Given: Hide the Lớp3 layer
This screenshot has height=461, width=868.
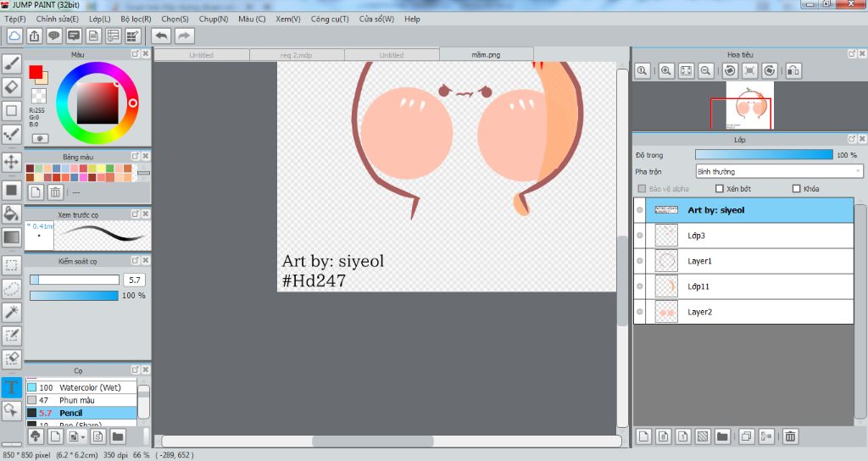Looking at the screenshot, I should [x=640, y=236].
